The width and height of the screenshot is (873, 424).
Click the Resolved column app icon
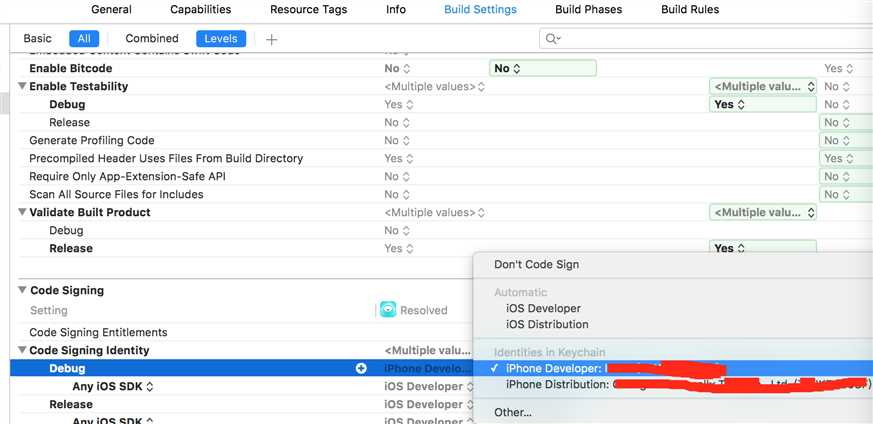[388, 310]
